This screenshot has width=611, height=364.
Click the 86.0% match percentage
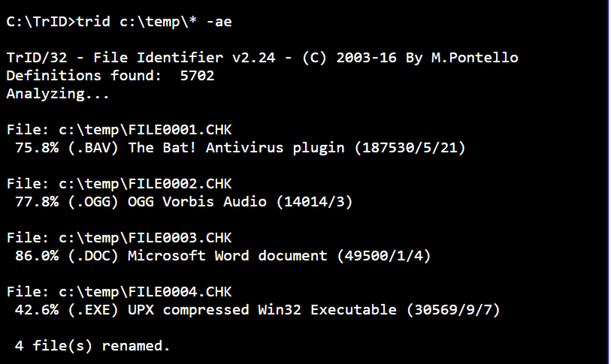37,256
